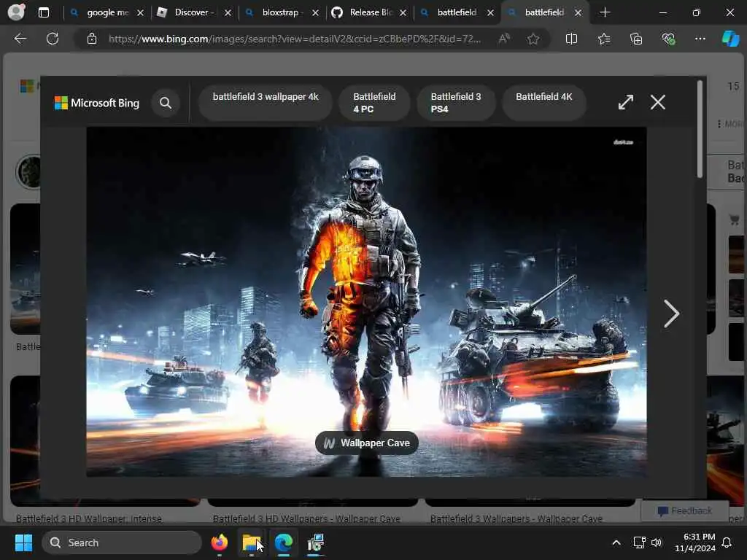The image size is (747, 560).
Task: Add page to favorites star icon
Action: tap(533, 39)
